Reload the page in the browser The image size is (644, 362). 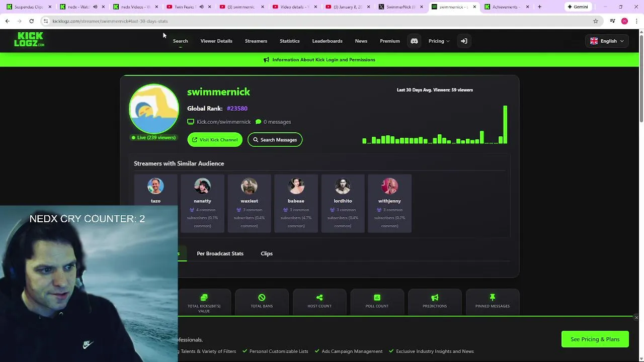[31, 21]
